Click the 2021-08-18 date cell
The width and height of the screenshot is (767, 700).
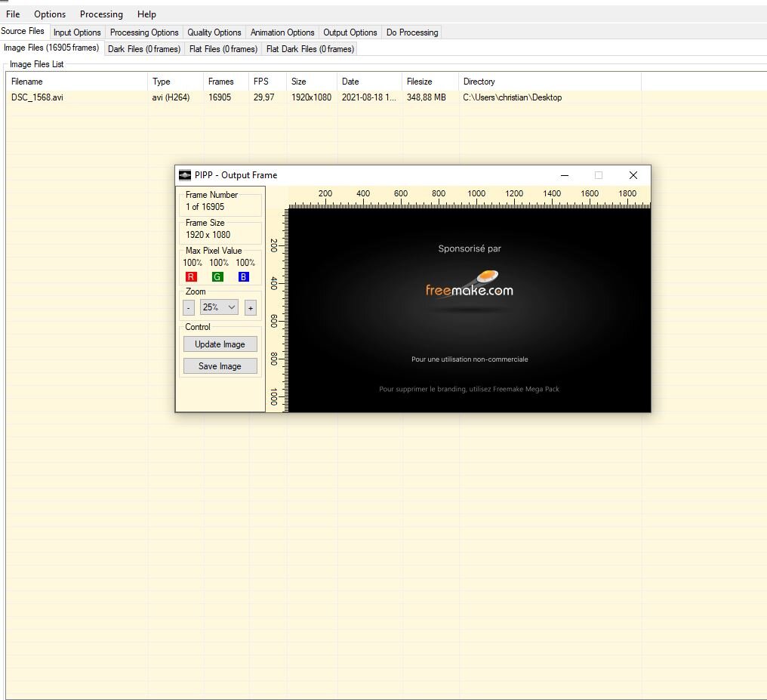[369, 97]
